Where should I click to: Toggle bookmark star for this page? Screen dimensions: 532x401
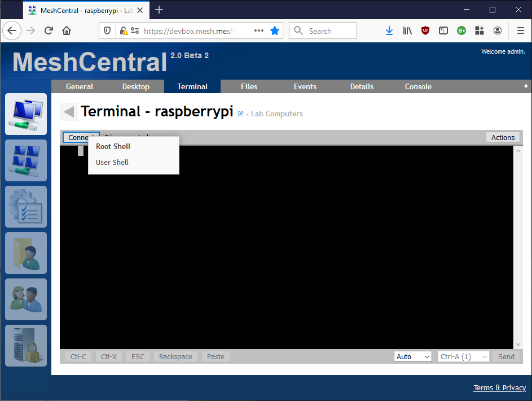coord(275,30)
